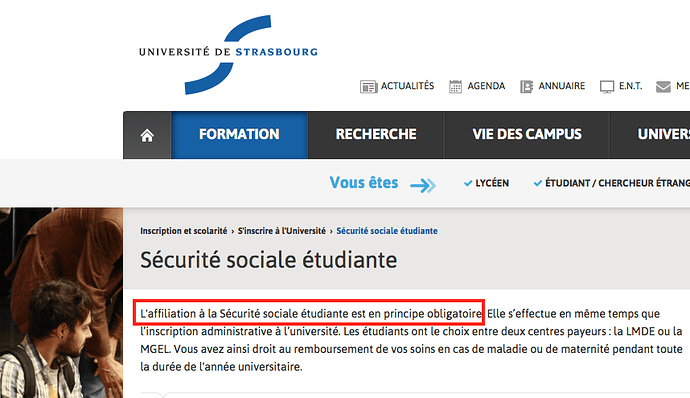Click the Annuaire text link
This screenshot has width=690, height=398.
tap(562, 86)
